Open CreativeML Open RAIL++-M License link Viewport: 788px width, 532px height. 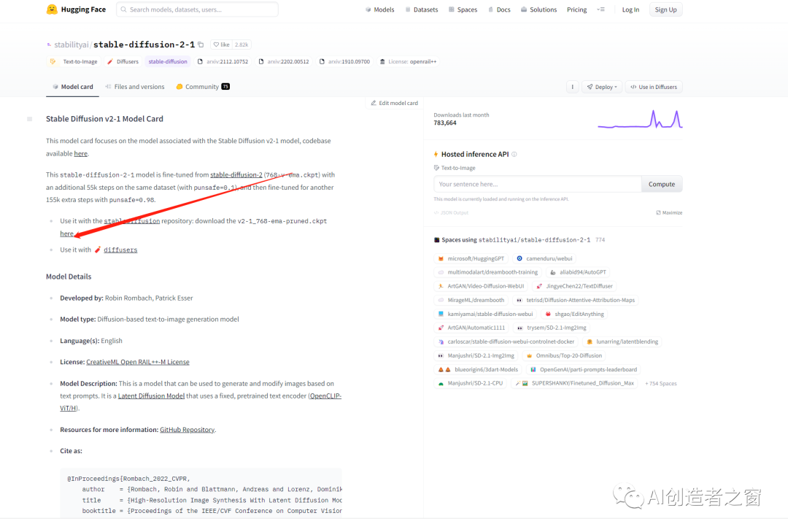tap(138, 362)
